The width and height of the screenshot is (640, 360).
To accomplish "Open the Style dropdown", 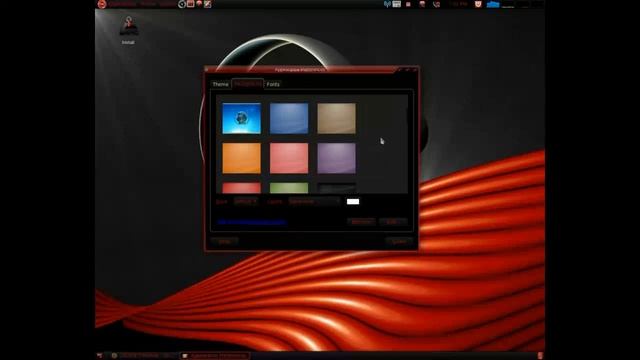I will tap(246, 201).
